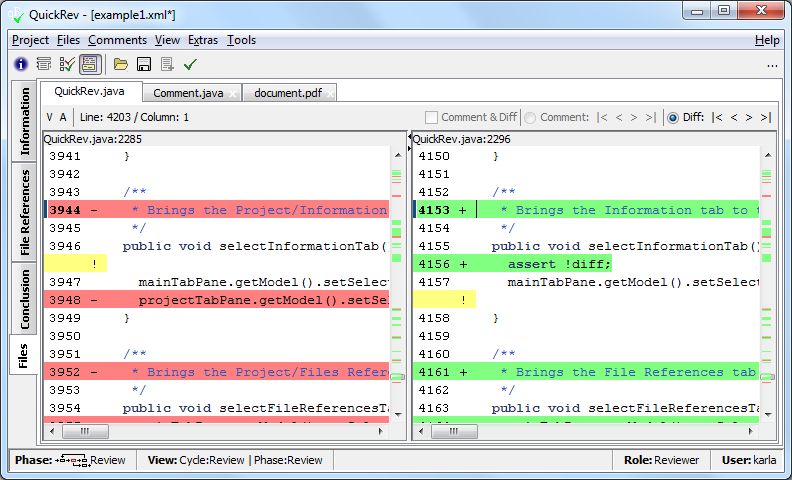
Task: Select the Diff radio button
Action: [x=672, y=118]
